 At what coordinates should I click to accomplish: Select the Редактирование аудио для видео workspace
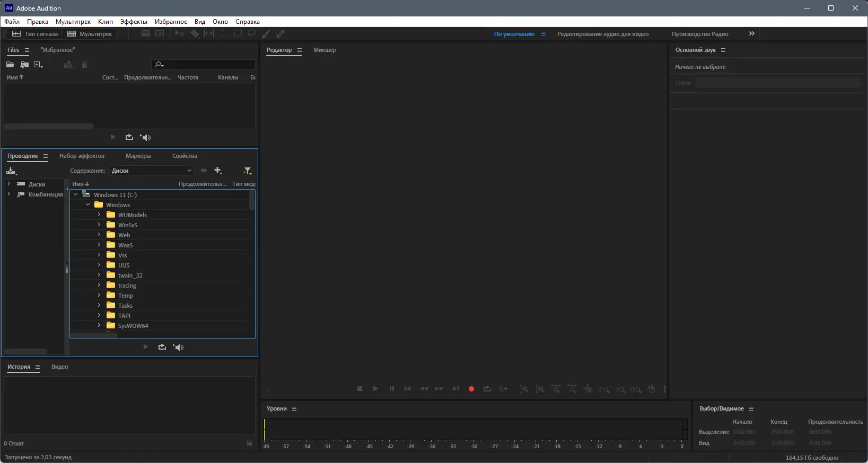[x=603, y=34]
